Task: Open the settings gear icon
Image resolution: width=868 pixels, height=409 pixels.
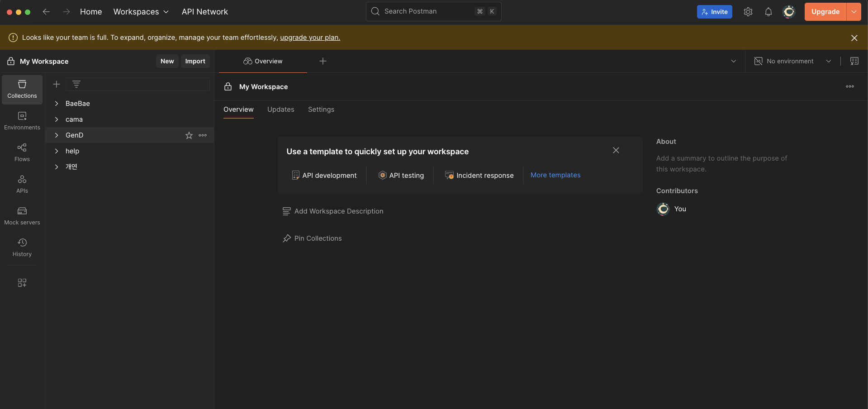Action: coord(748,12)
